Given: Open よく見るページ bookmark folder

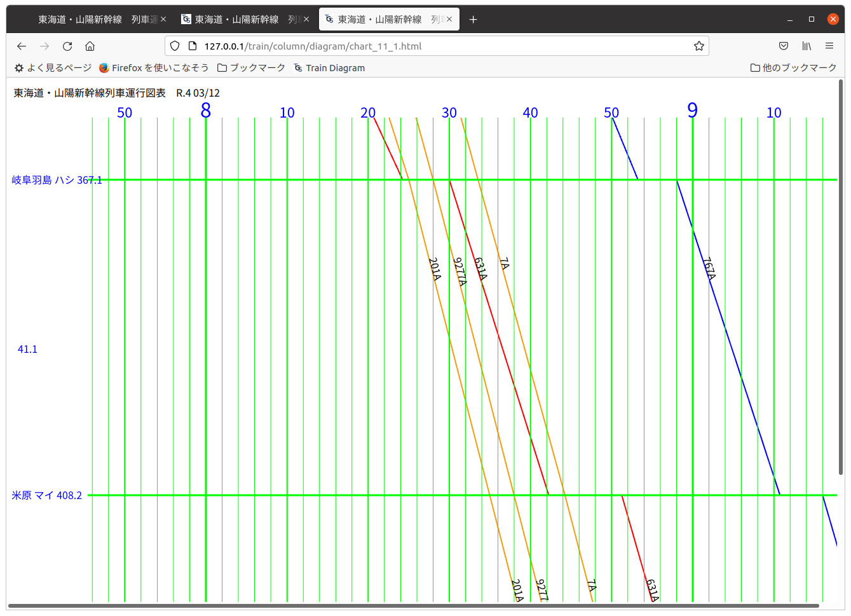Looking at the screenshot, I should click(x=53, y=68).
